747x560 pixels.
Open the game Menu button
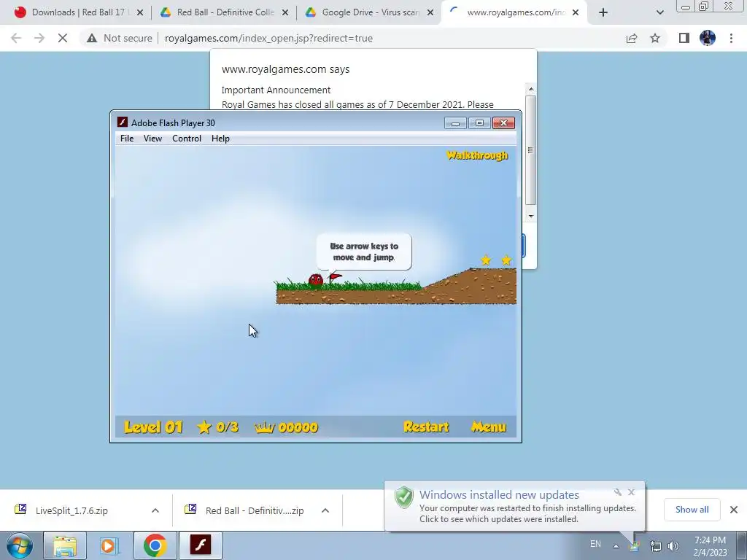pos(488,427)
